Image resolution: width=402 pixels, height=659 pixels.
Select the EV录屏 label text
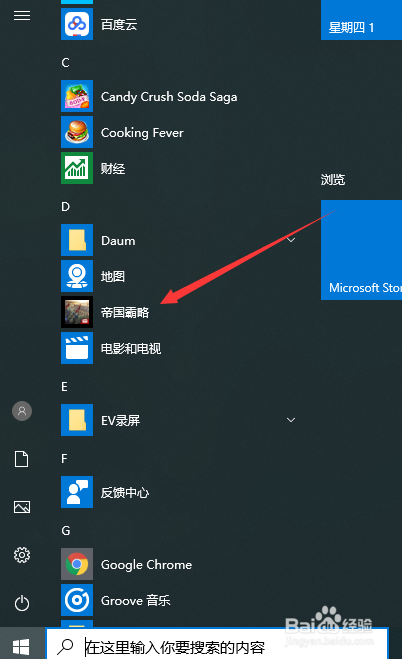[121, 421]
